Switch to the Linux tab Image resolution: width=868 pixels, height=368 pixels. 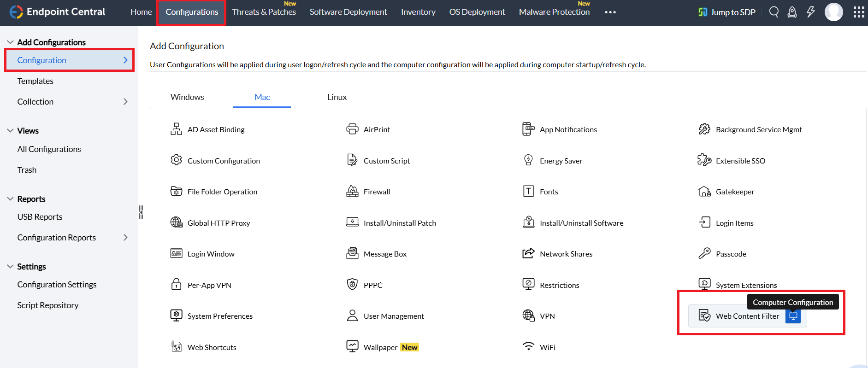(337, 97)
